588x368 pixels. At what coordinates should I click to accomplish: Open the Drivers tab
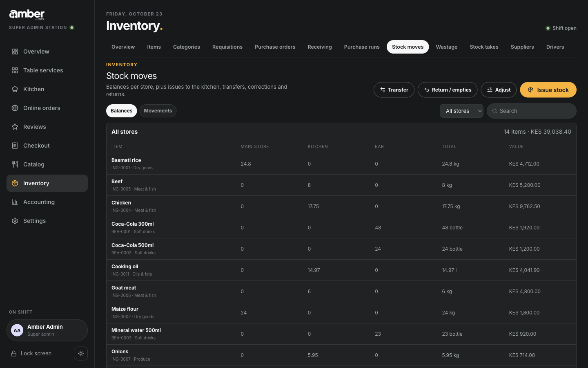click(555, 47)
